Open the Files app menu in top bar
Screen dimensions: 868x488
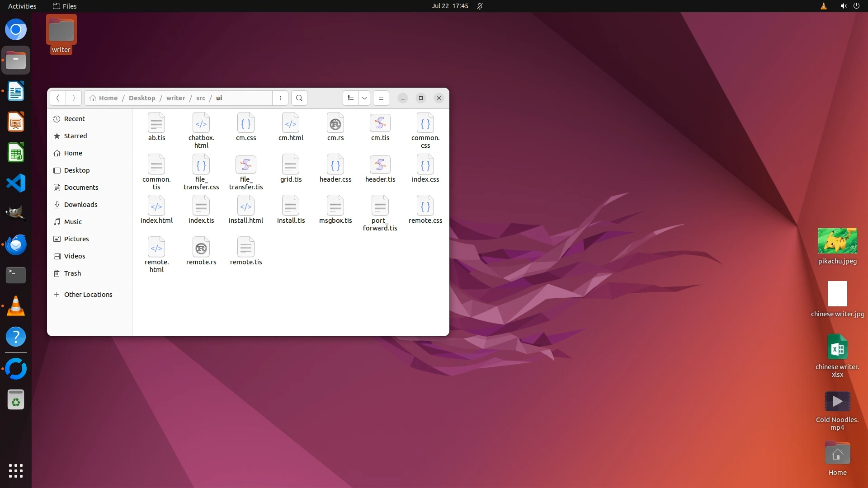point(65,6)
